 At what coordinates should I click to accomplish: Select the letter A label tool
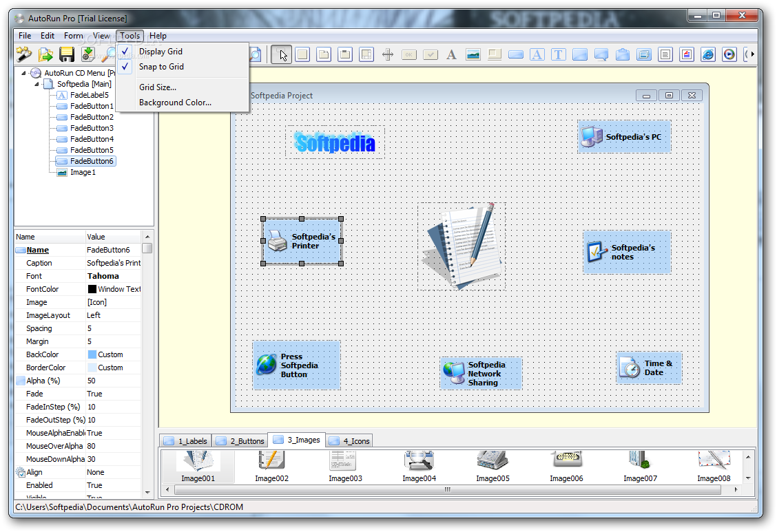pyautogui.click(x=451, y=54)
